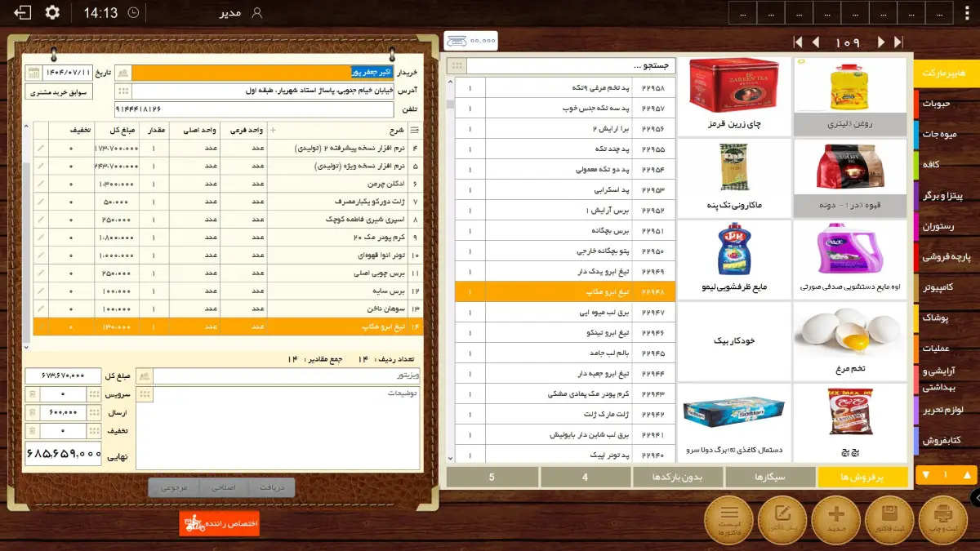Click the print-and-save (ثبت و چاپ) printer button
The image size is (980, 551).
click(x=943, y=519)
